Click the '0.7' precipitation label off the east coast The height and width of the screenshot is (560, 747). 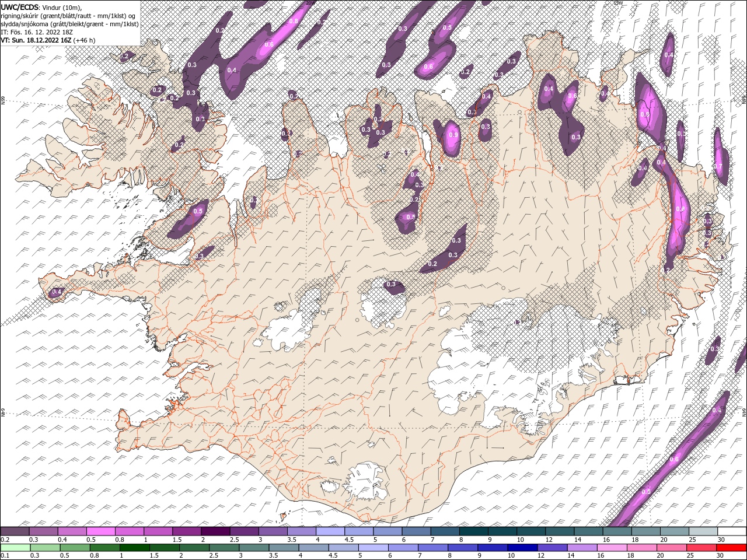[718, 166]
